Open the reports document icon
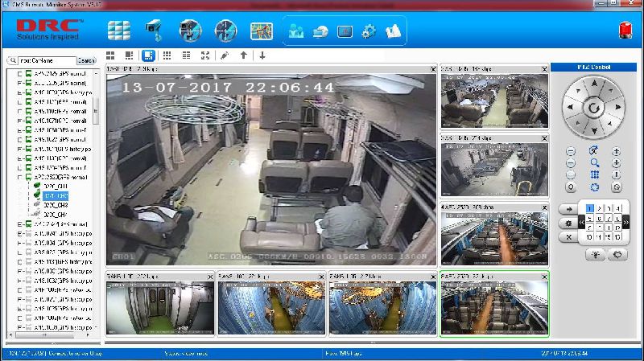 click(393, 31)
